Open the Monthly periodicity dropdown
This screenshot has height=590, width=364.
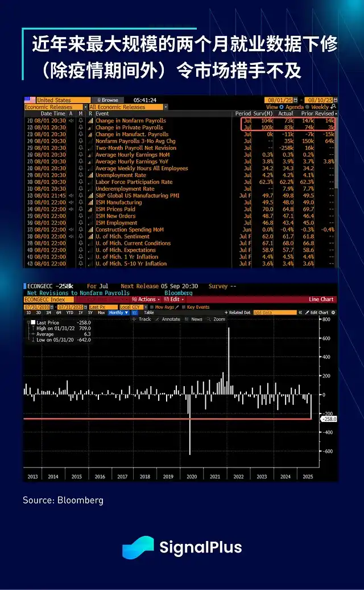pos(118,313)
